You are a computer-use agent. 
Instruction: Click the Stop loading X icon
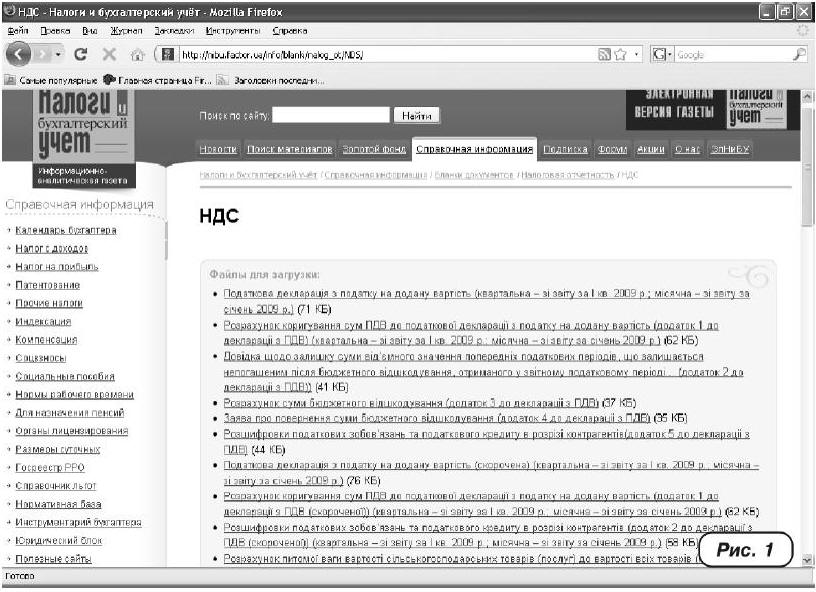coord(109,54)
